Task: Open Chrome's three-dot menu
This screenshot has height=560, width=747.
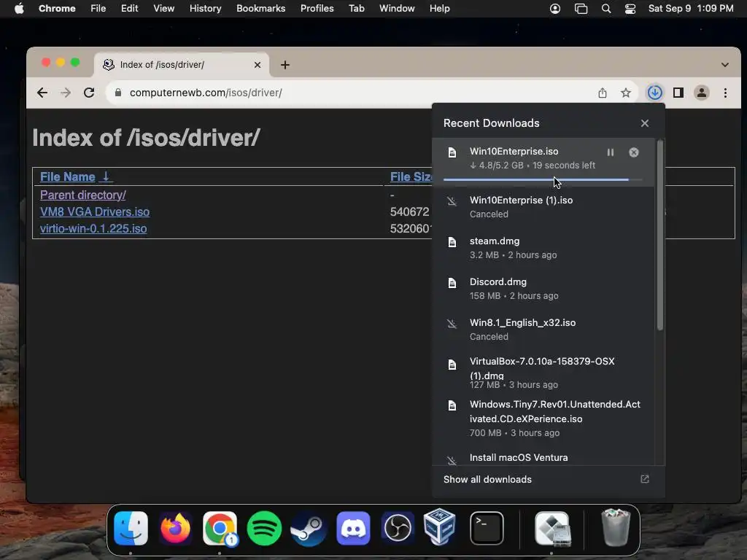Action: pos(725,93)
